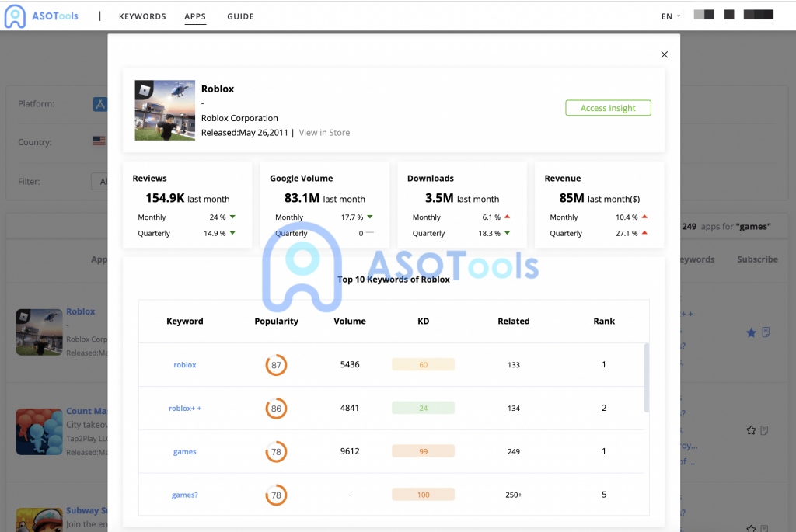This screenshot has width=796, height=532.
Task: Click the Popularity column header
Action: pos(276,321)
